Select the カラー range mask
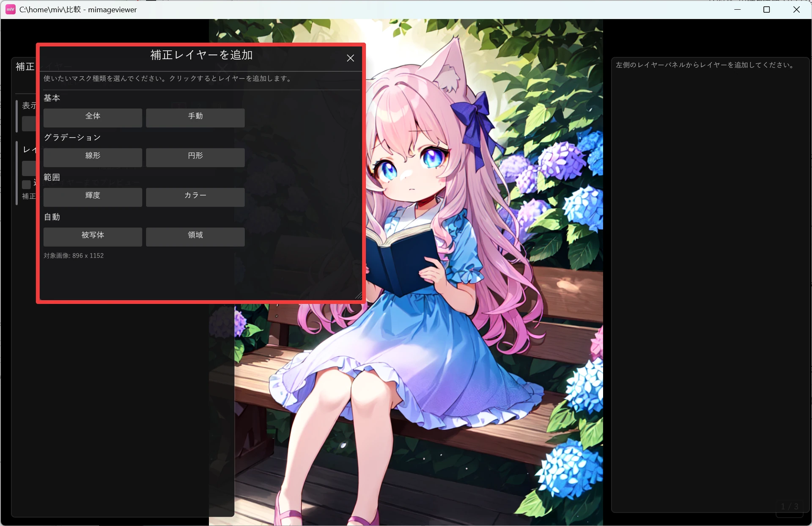The width and height of the screenshot is (812, 526). coord(195,197)
